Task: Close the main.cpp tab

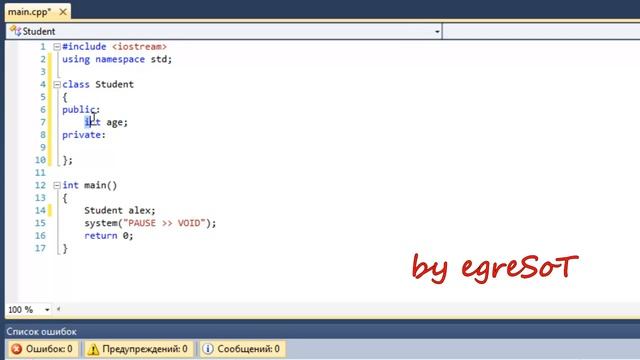Action: point(63,12)
